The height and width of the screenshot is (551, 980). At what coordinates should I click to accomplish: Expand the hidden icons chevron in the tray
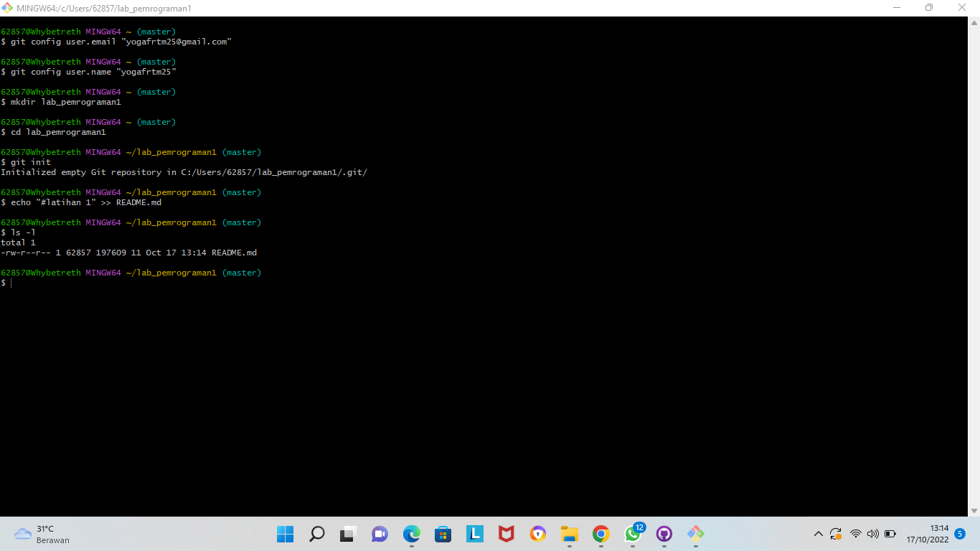point(818,534)
